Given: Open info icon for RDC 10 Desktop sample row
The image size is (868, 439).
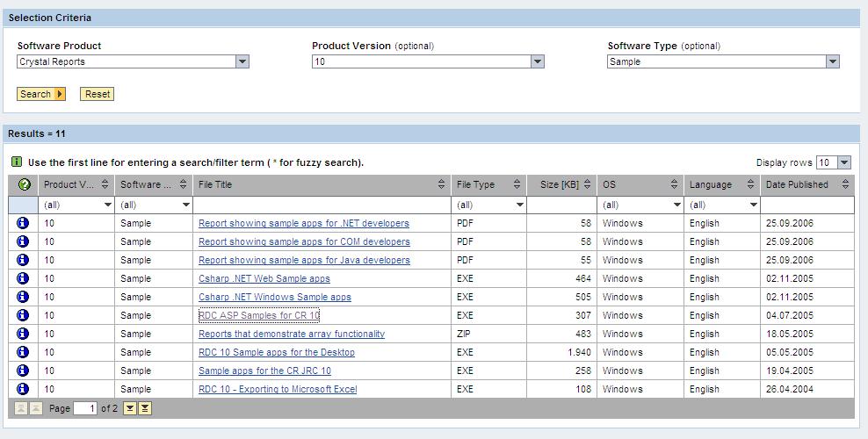Looking at the screenshot, I should [x=23, y=352].
